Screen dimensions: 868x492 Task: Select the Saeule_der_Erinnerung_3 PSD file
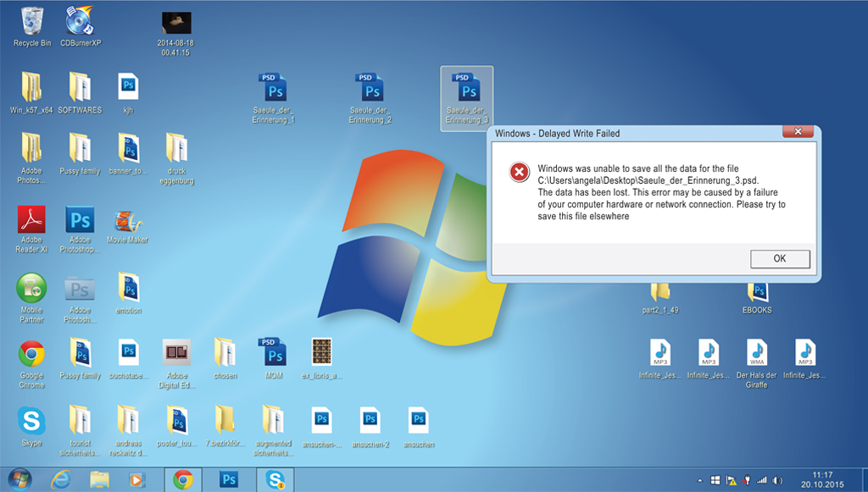tap(467, 99)
